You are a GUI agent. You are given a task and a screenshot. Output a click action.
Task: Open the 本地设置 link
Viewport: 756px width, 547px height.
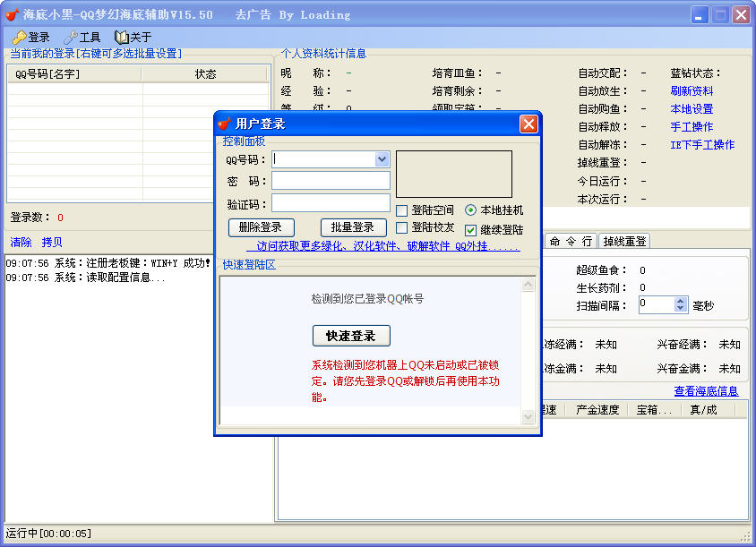coord(692,109)
